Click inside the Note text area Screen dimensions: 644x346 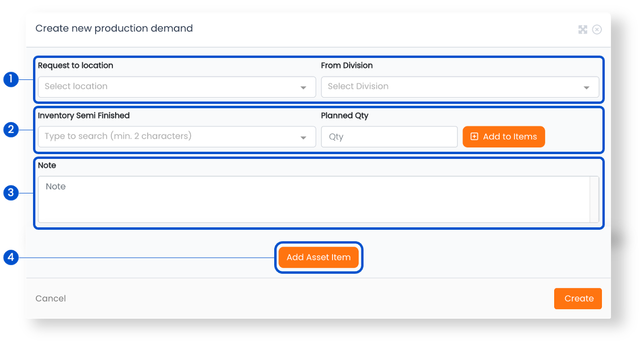314,199
